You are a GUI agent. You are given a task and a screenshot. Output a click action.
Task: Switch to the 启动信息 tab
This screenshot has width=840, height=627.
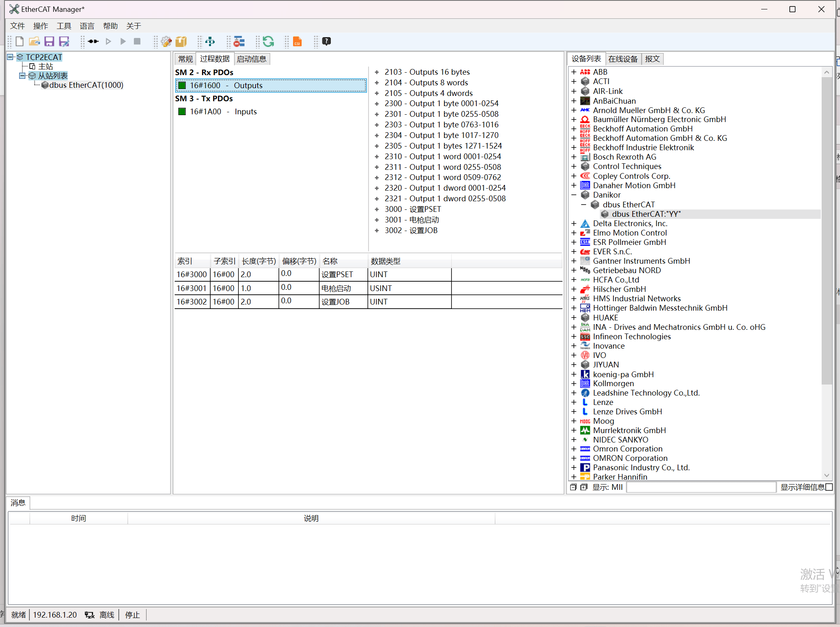click(x=251, y=59)
